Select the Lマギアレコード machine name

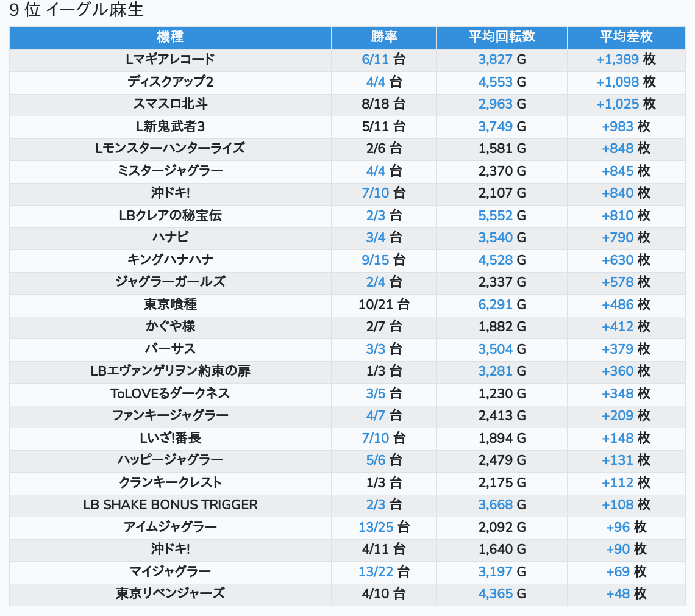170,59
